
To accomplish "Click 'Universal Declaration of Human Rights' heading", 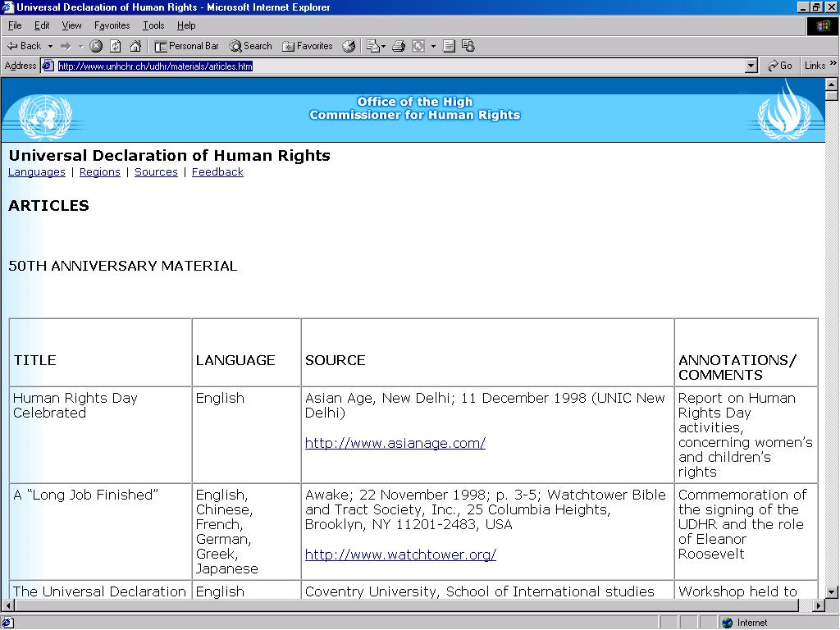I will [x=169, y=155].
